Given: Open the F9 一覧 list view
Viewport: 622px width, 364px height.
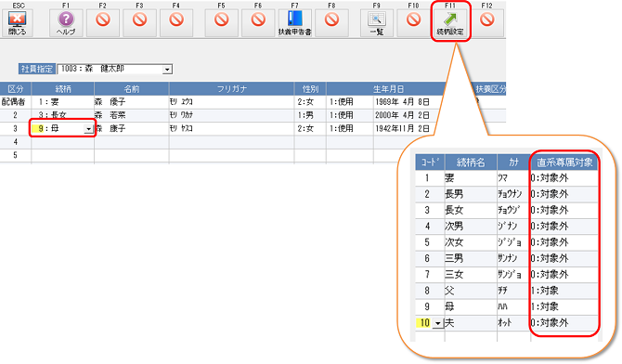Looking at the screenshot, I should [377, 23].
